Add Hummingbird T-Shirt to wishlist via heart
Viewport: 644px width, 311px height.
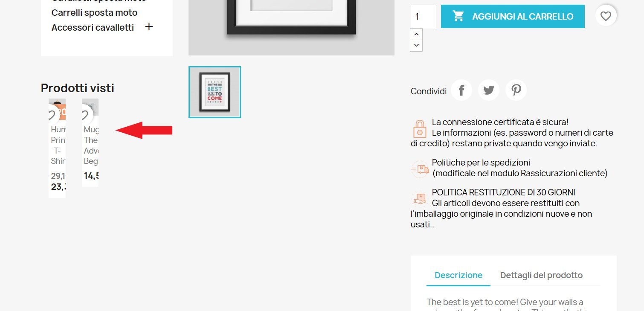(52, 114)
